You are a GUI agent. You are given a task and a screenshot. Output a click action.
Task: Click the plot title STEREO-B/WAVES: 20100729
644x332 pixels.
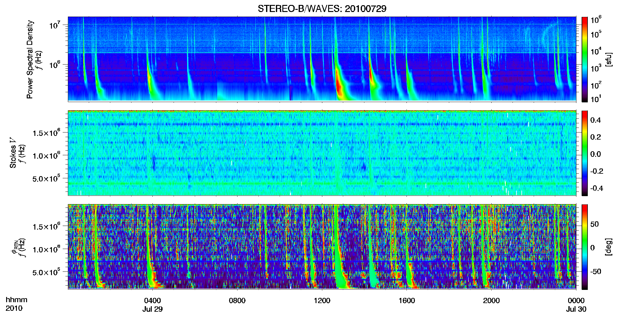point(322,9)
